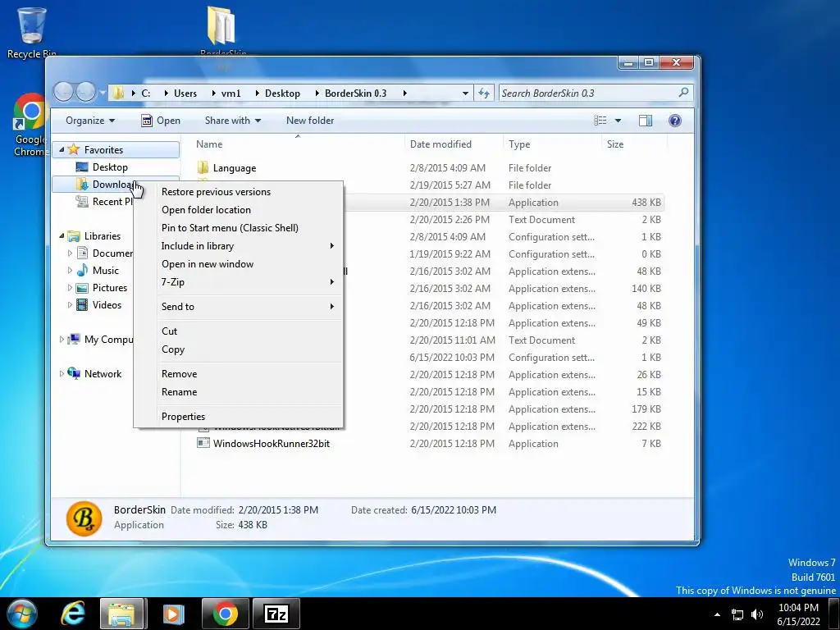Image resolution: width=840 pixels, height=630 pixels.
Task: Click the refresh icon beside address bar
Action: [484, 94]
